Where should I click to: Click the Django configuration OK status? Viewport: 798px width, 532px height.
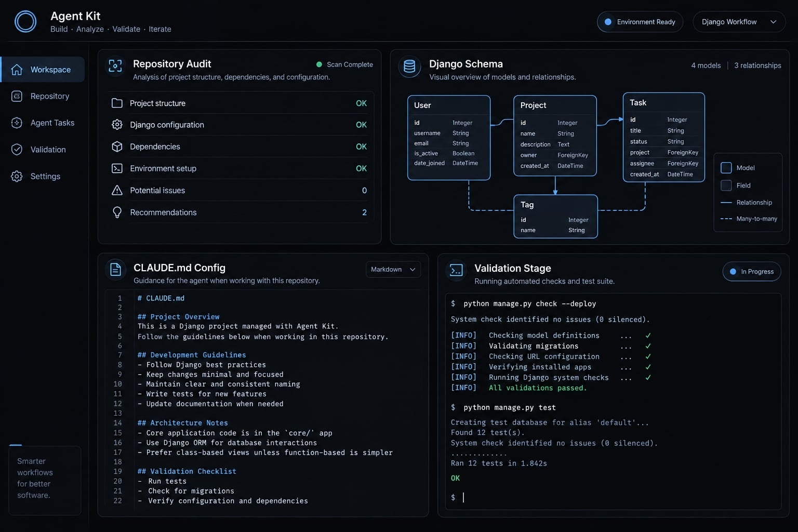tap(361, 125)
